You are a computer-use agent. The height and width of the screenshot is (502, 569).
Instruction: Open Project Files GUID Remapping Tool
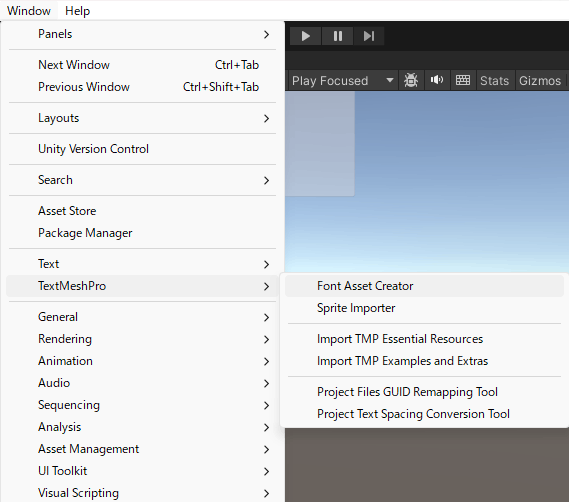pos(424,392)
